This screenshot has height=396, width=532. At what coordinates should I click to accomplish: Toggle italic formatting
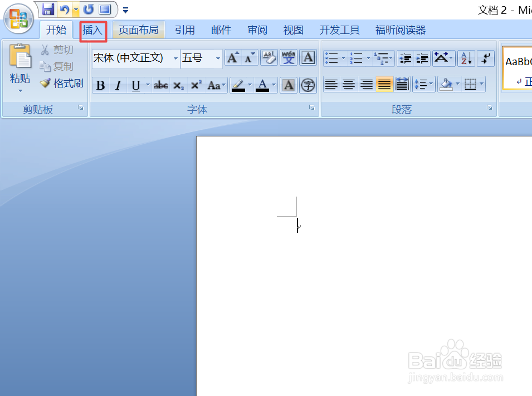coord(118,85)
